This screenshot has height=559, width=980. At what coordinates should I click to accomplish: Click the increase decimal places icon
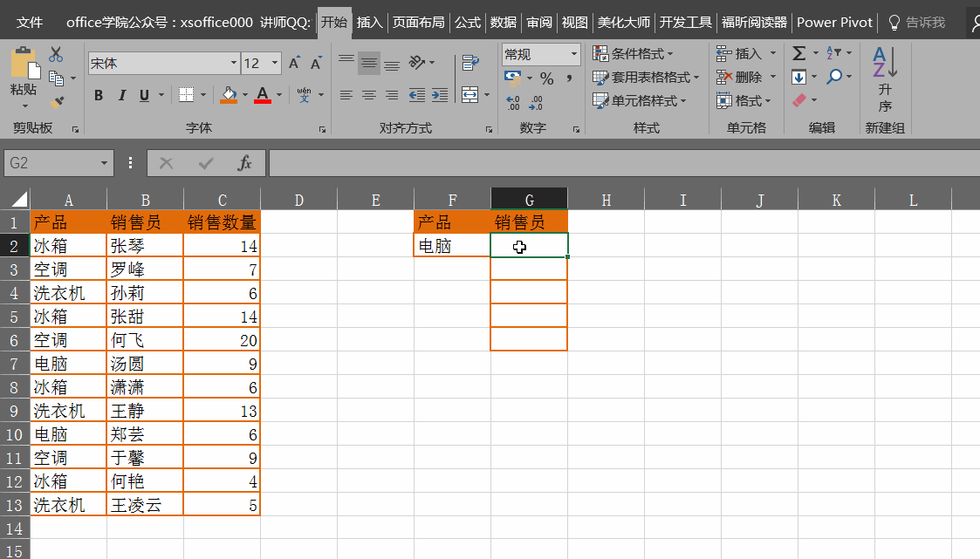coord(512,102)
